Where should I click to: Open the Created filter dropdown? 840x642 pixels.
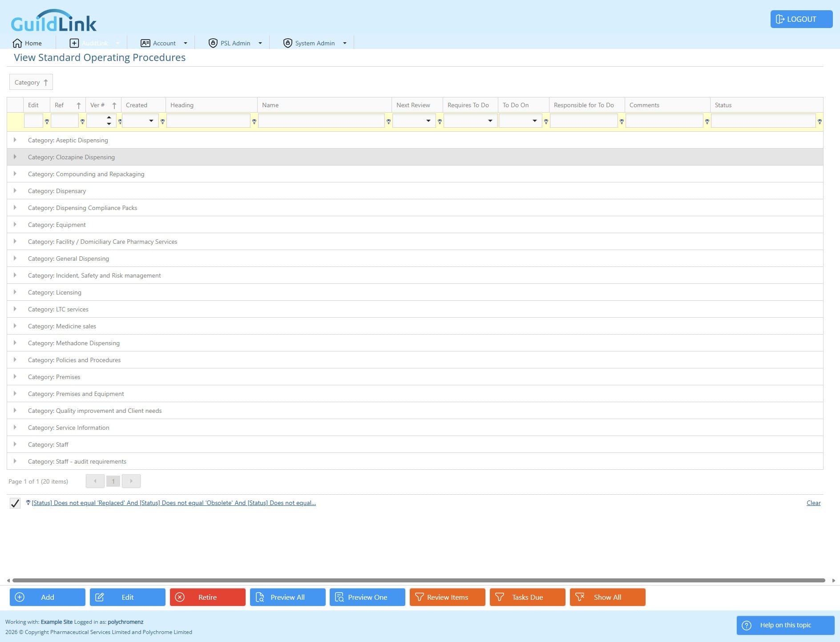pyautogui.click(x=151, y=121)
